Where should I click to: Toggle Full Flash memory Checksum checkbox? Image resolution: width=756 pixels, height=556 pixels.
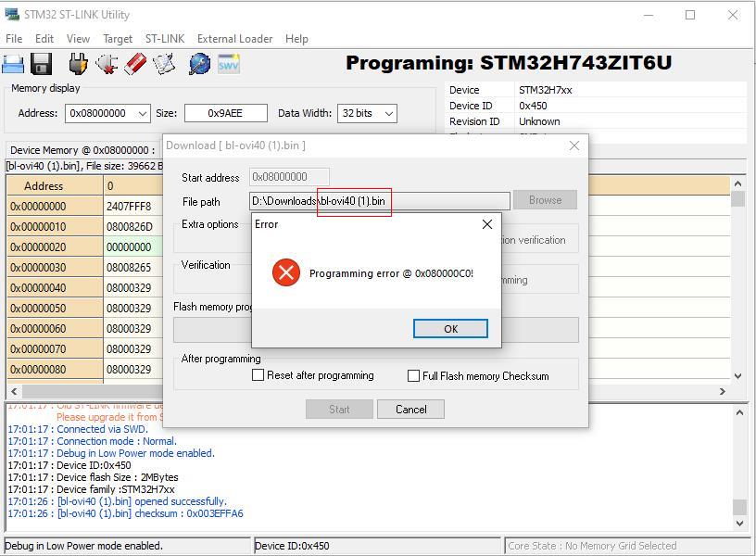tap(413, 375)
